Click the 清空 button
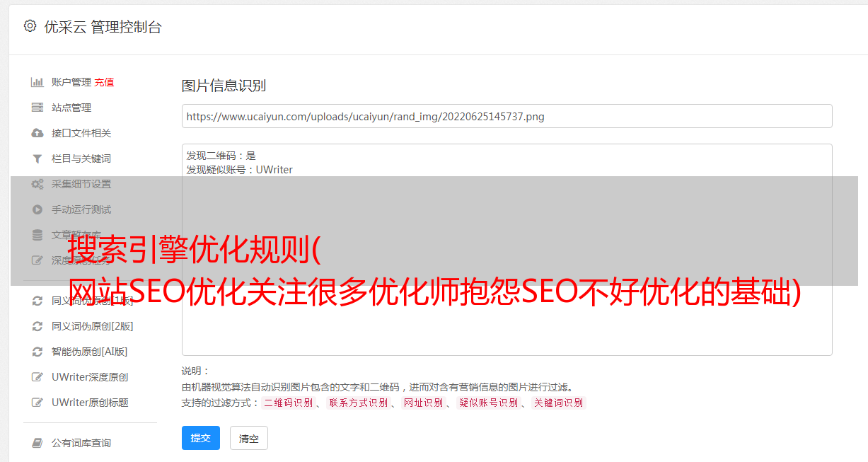The height and width of the screenshot is (462, 868). point(249,438)
